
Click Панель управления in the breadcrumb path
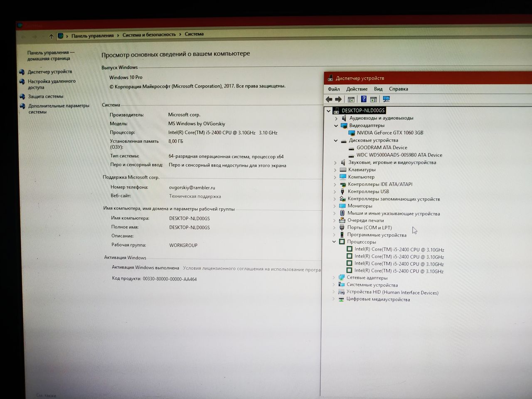(92, 36)
